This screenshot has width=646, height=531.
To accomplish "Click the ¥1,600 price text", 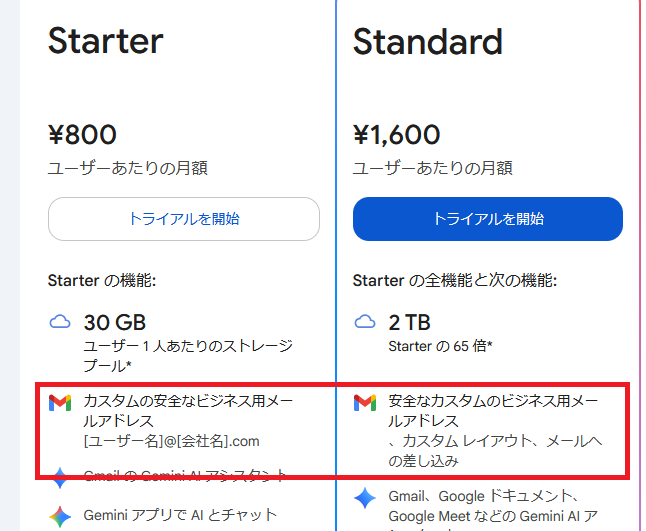I will pos(396,134).
